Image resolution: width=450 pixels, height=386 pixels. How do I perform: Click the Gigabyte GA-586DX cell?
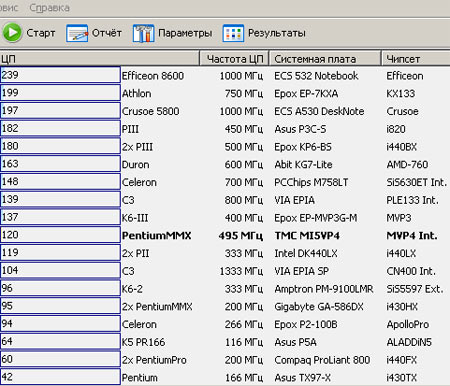pyautogui.click(x=319, y=307)
